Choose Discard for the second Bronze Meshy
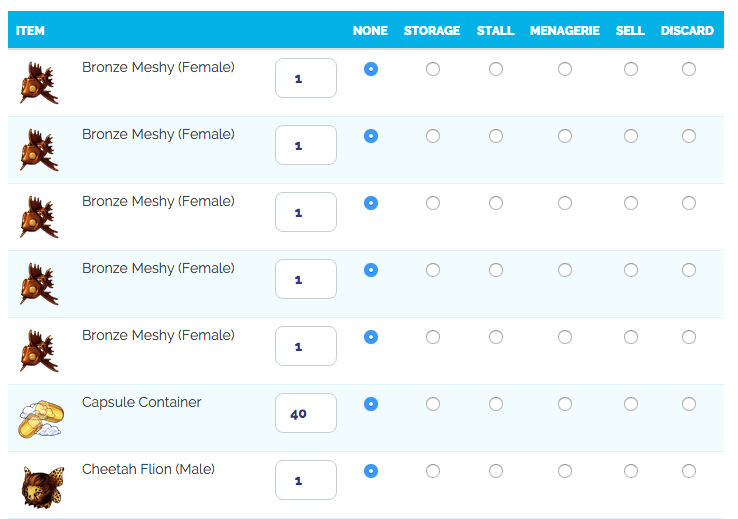The width and height of the screenshot is (738, 519). pyautogui.click(x=688, y=136)
